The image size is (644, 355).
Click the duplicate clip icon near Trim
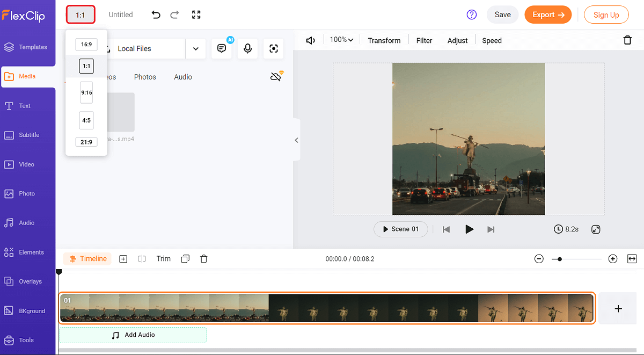(x=185, y=258)
